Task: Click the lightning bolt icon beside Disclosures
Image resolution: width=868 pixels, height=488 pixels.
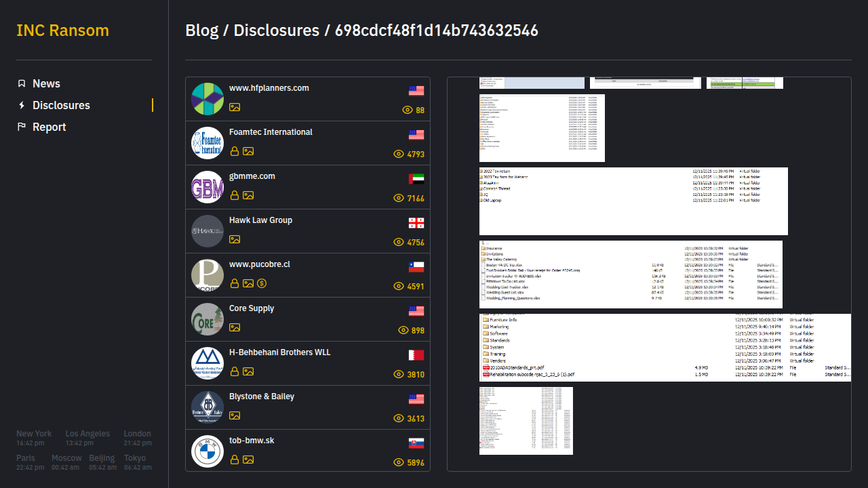Action: pos(22,105)
